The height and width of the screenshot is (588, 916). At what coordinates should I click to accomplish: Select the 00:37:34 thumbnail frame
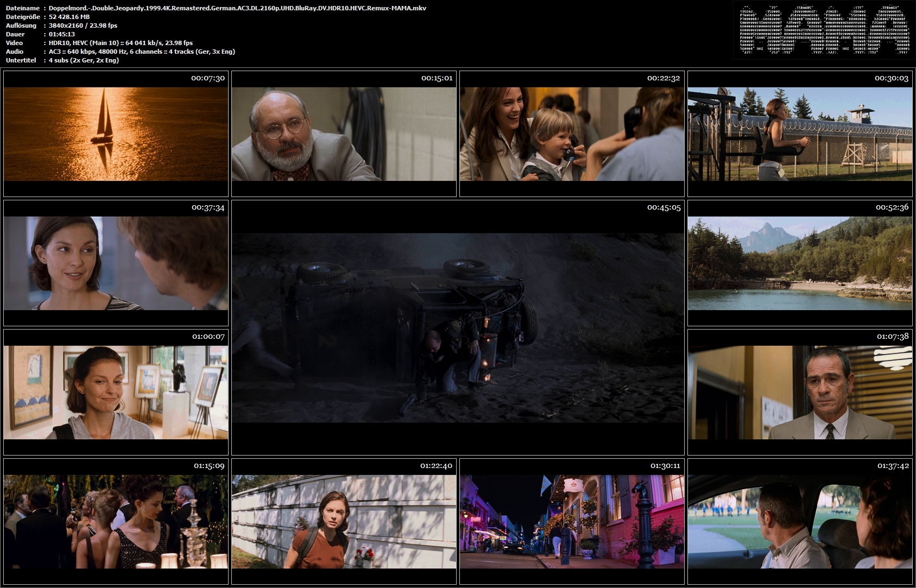pyautogui.click(x=116, y=263)
